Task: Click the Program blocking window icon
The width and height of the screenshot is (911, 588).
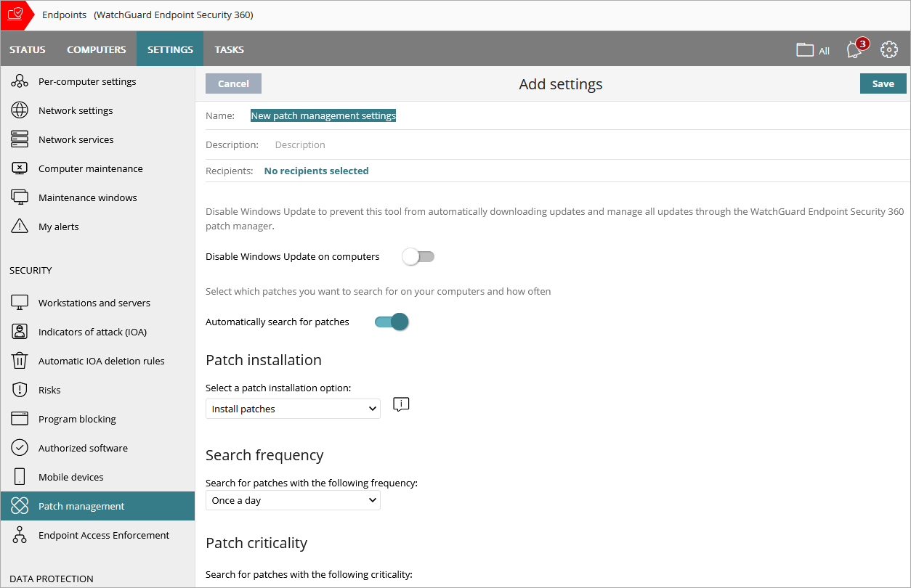Action: (20, 419)
